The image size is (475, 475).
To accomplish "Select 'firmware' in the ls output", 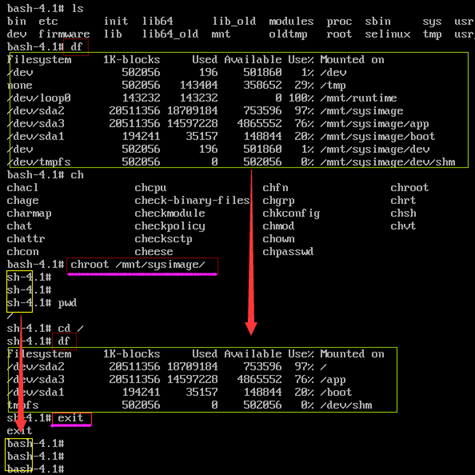I will coord(64,34).
